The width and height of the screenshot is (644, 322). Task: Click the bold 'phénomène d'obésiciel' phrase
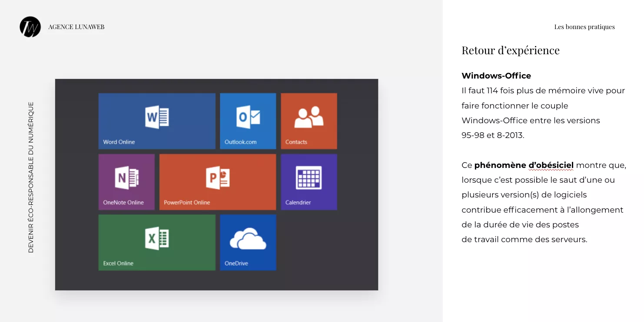click(524, 165)
